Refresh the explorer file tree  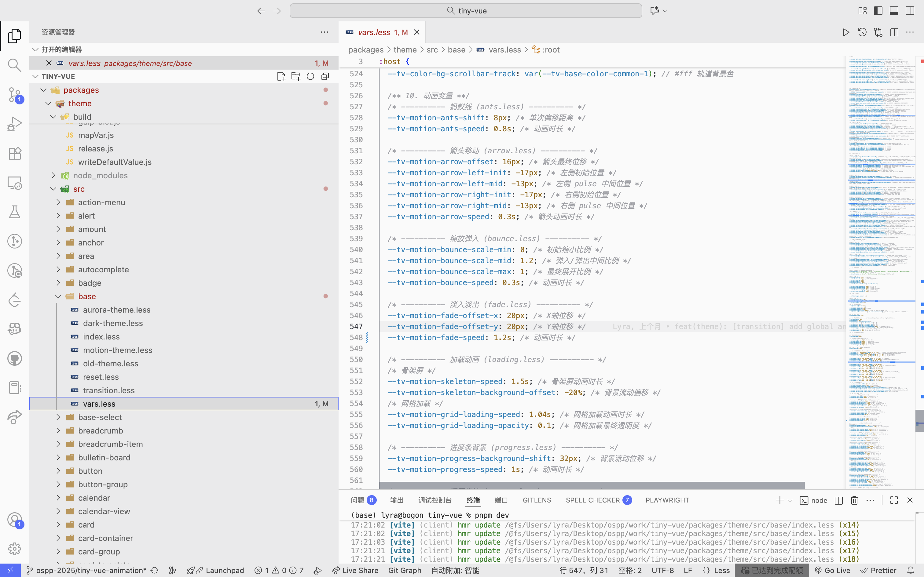pyautogui.click(x=310, y=76)
